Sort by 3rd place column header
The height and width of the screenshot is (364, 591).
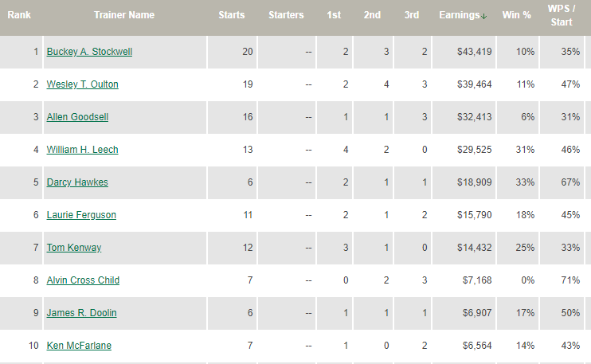tap(412, 15)
